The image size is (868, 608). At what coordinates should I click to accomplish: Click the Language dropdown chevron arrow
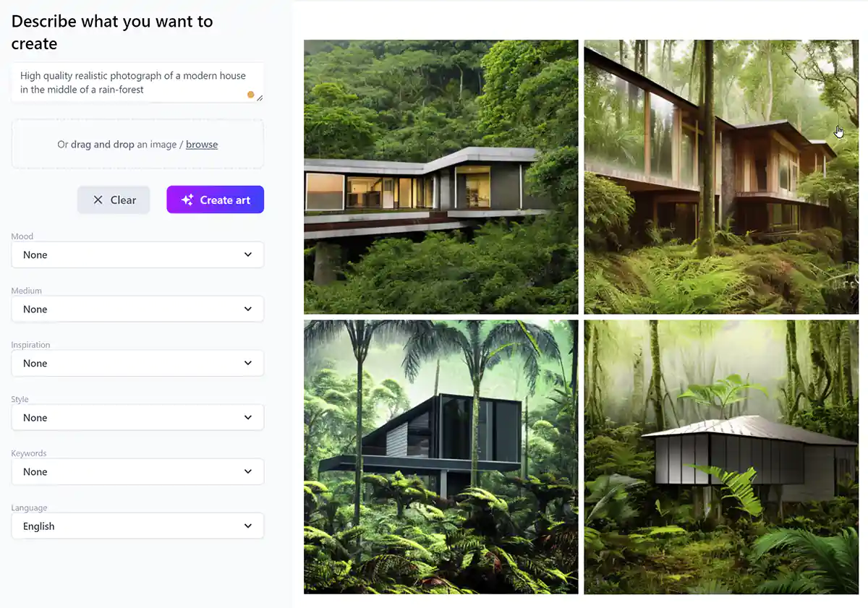coord(248,526)
